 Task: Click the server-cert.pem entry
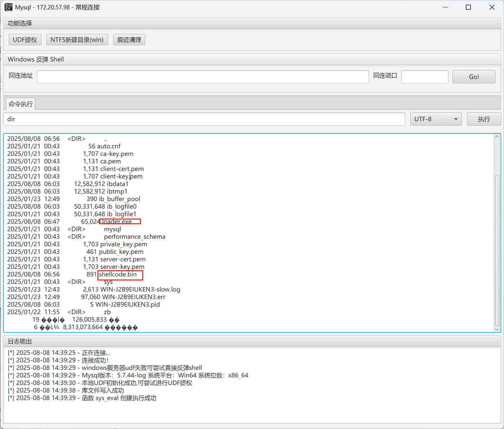tap(123, 259)
